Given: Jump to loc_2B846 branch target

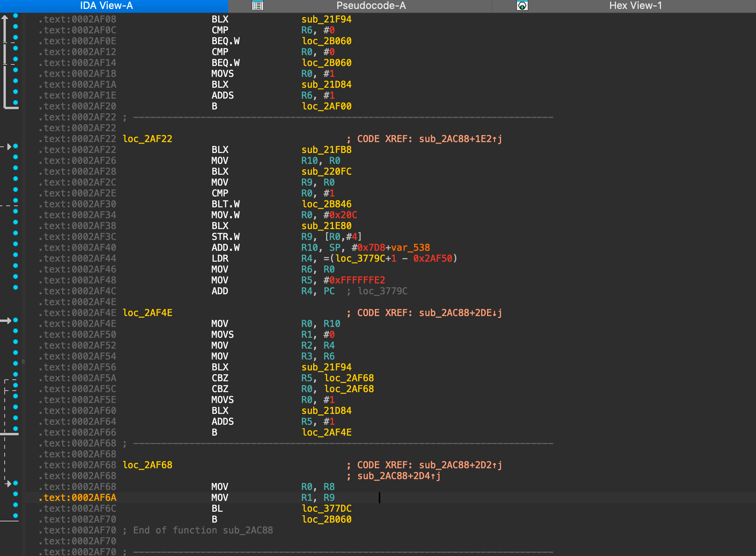Looking at the screenshot, I should point(326,204).
